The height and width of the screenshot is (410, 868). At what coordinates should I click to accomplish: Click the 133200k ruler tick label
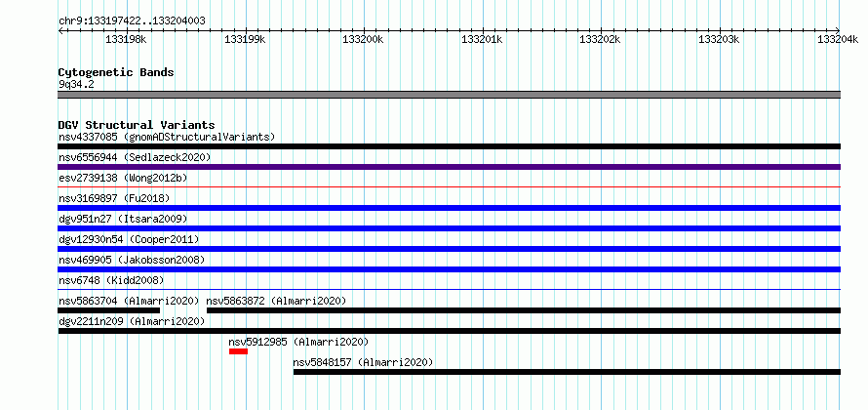(x=364, y=39)
